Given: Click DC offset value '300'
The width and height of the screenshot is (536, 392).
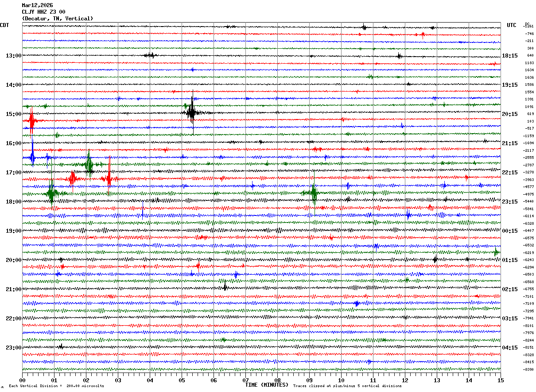Looking at the screenshot, I should coord(530,48).
